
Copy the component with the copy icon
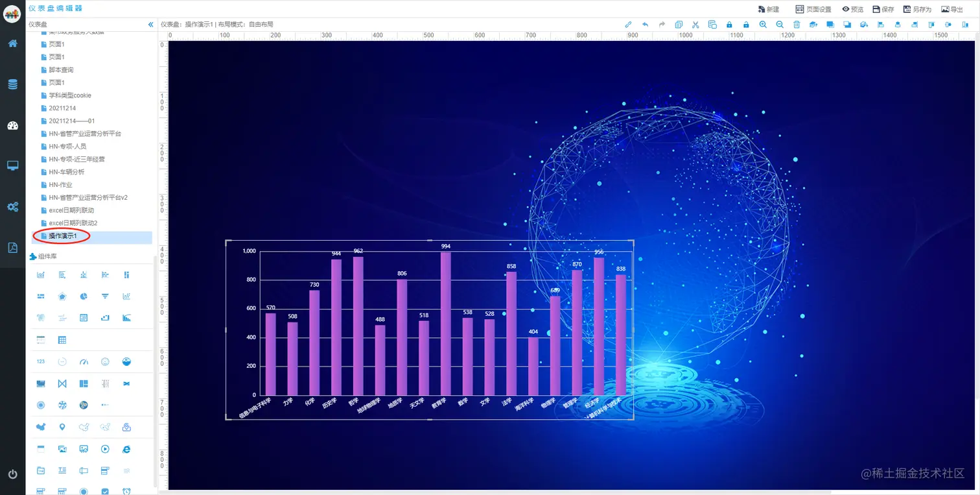(679, 25)
